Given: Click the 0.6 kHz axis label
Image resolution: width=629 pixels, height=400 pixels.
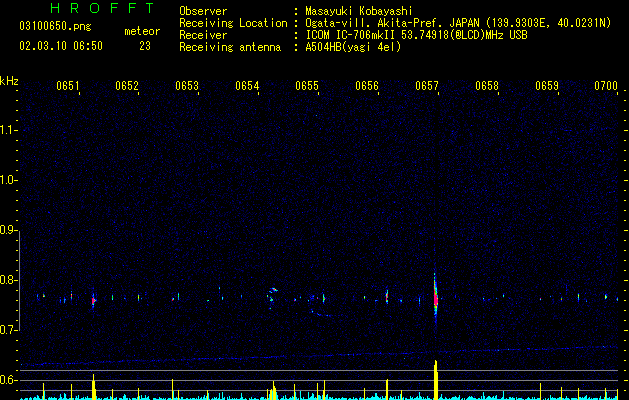Looking at the screenshot, I should point(7,380).
